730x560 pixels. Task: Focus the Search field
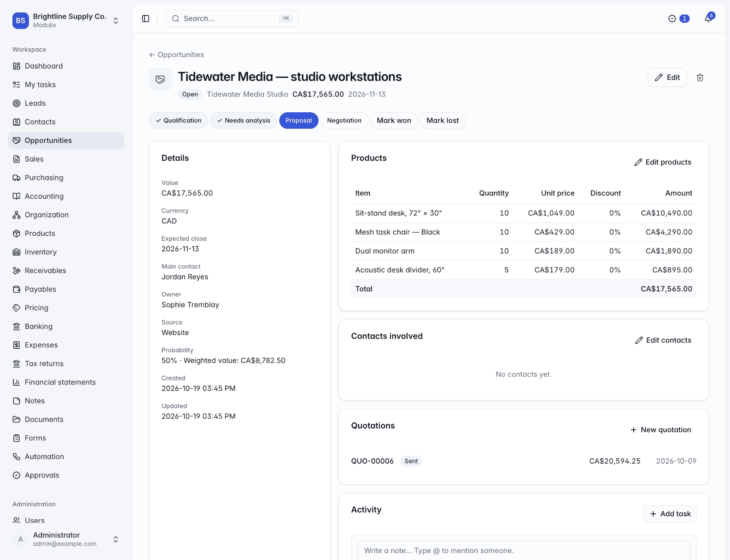click(x=232, y=18)
